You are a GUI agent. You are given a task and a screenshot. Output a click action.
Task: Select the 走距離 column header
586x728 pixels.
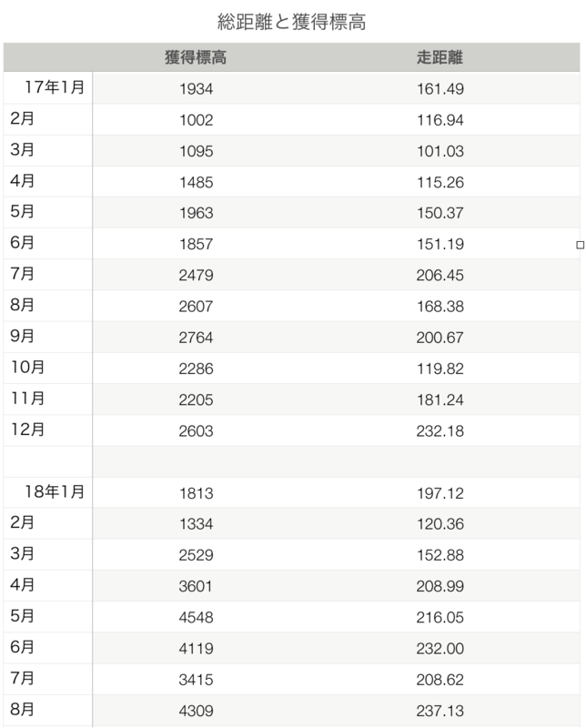439,57
